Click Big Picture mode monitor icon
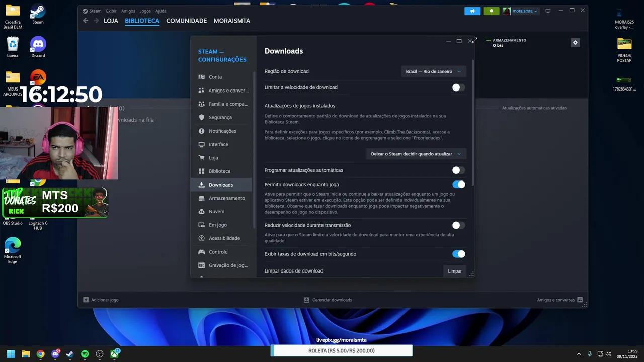644x362 pixels. [548, 11]
